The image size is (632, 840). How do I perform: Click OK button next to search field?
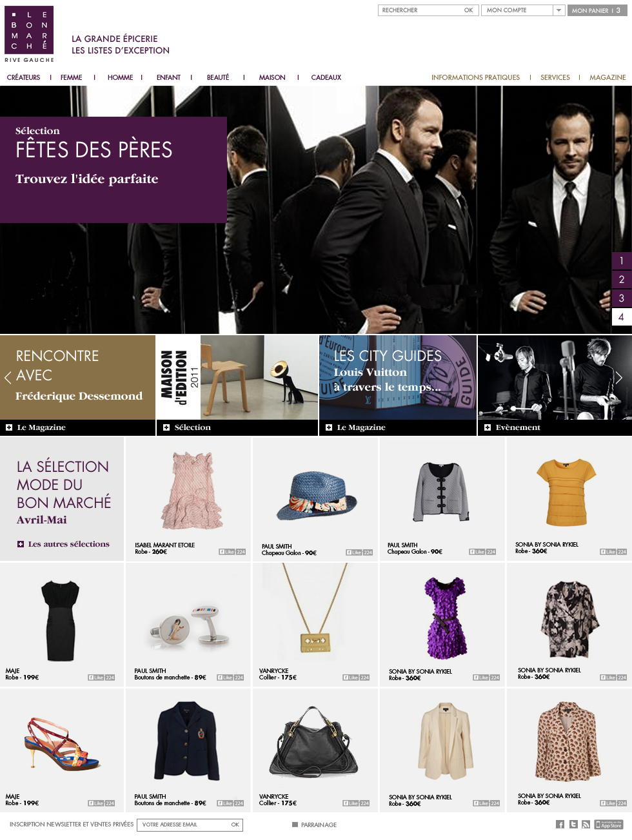pos(468,10)
